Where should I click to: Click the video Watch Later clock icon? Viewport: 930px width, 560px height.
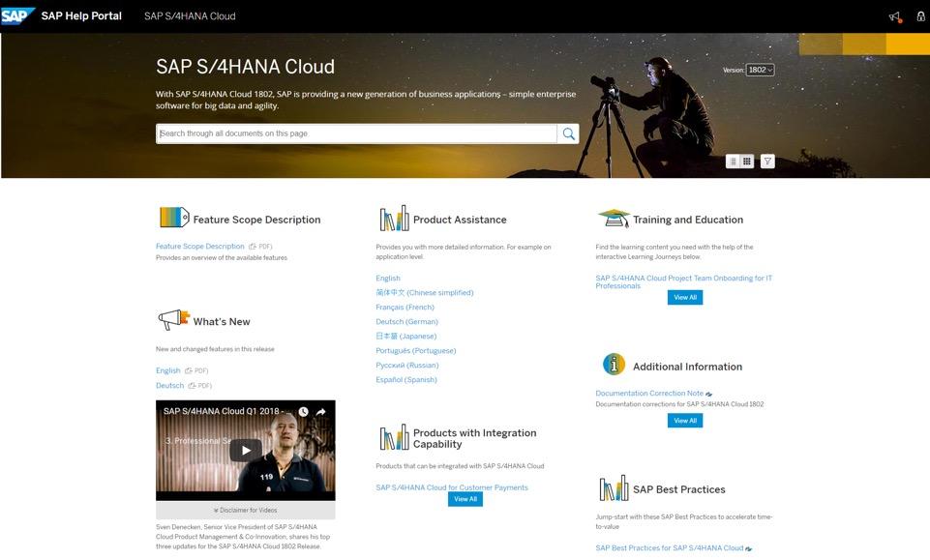click(x=304, y=411)
